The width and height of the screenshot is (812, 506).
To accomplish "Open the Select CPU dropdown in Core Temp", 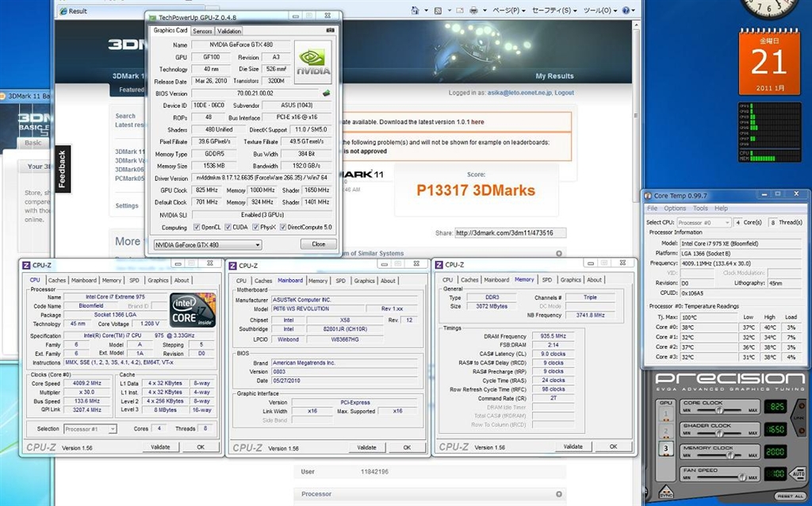I will (x=704, y=222).
